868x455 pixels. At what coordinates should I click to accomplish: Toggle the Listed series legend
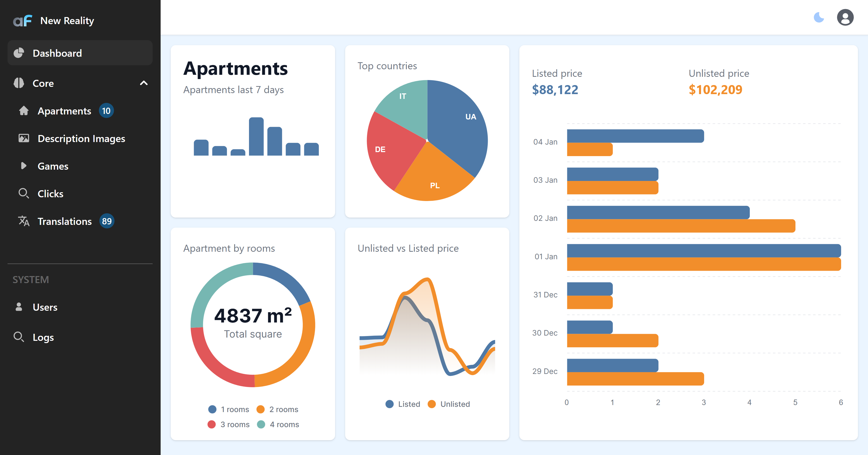point(403,404)
